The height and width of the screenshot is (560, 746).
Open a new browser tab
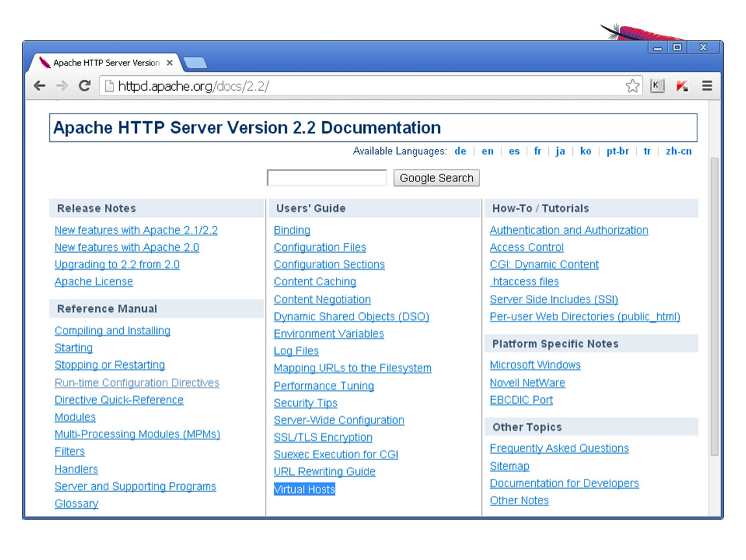(x=195, y=63)
